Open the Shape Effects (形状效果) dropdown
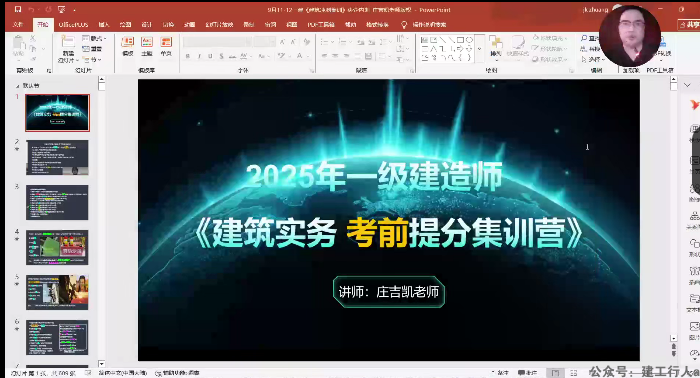700x378 pixels. (x=550, y=59)
